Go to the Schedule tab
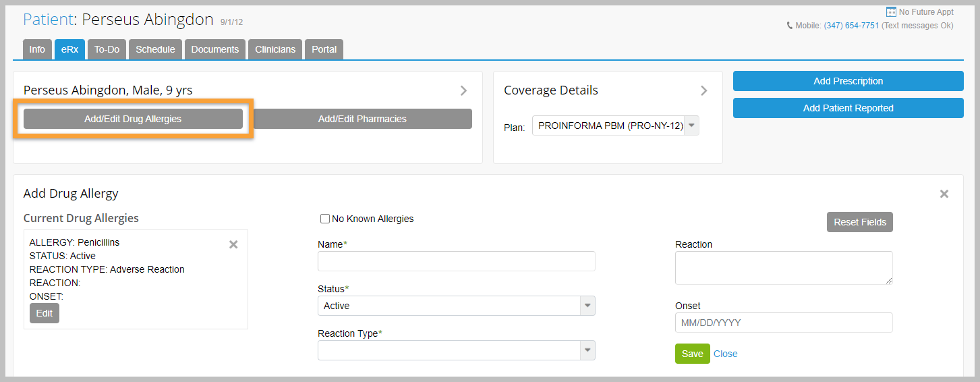The image size is (980, 382). [x=155, y=49]
